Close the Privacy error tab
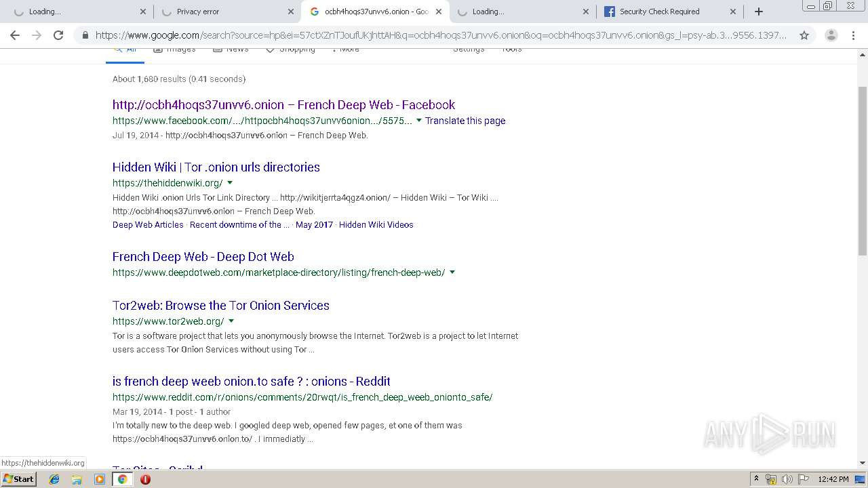The width and height of the screenshot is (868, 488). click(290, 12)
